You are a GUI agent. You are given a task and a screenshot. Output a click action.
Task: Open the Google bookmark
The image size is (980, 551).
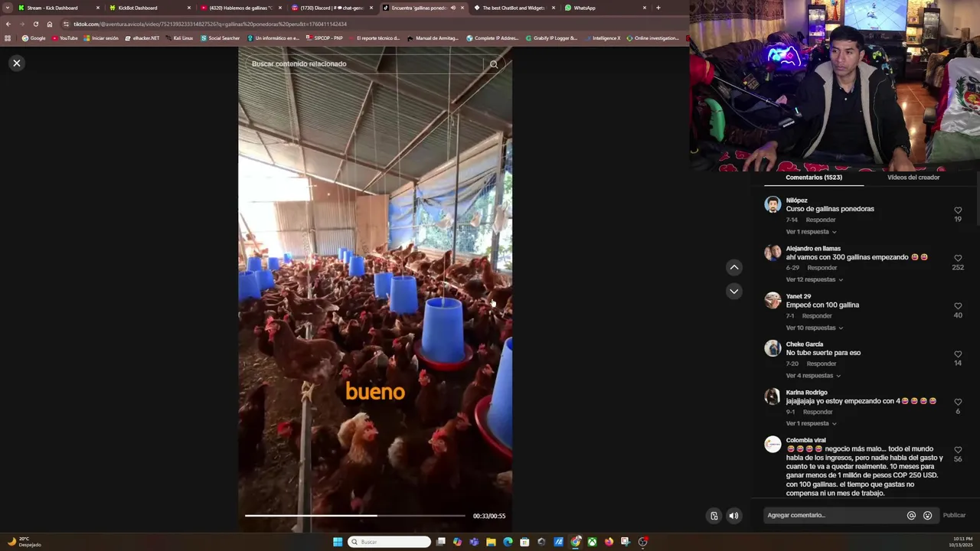[x=34, y=38]
